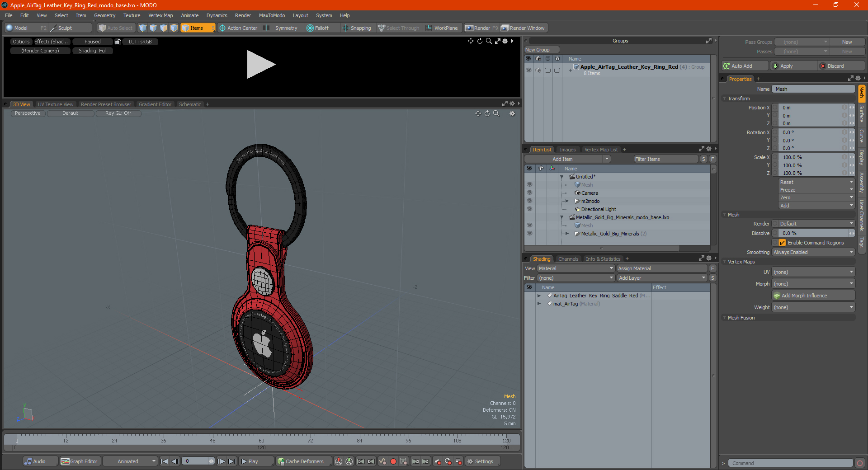This screenshot has width=868, height=470.
Task: Reset the 3D viewport rotation icon
Action: (487, 113)
